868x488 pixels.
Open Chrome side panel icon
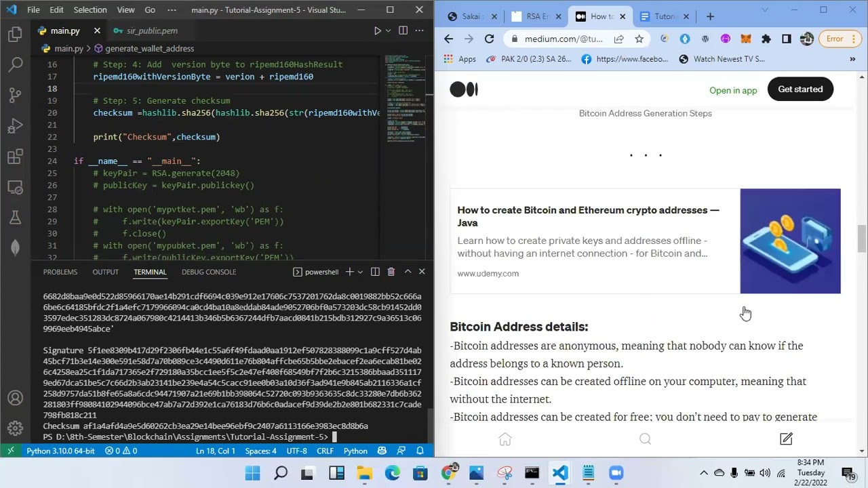pyautogui.click(x=787, y=39)
